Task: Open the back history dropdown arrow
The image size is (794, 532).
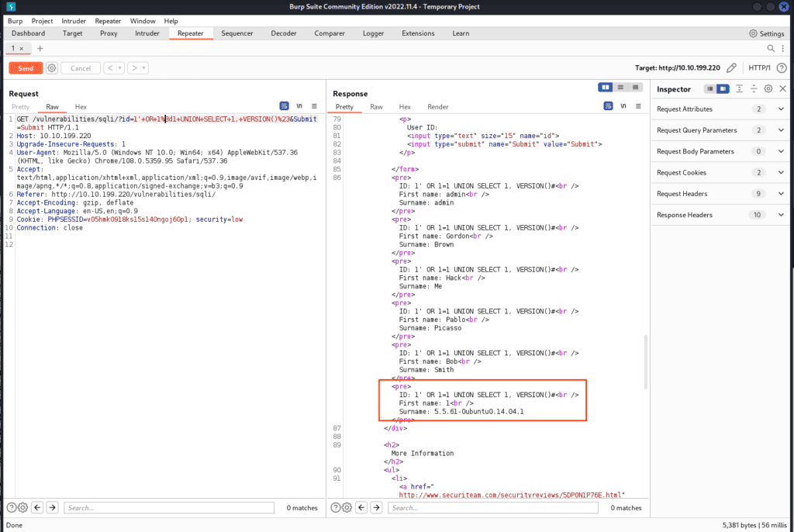Action: click(120, 68)
